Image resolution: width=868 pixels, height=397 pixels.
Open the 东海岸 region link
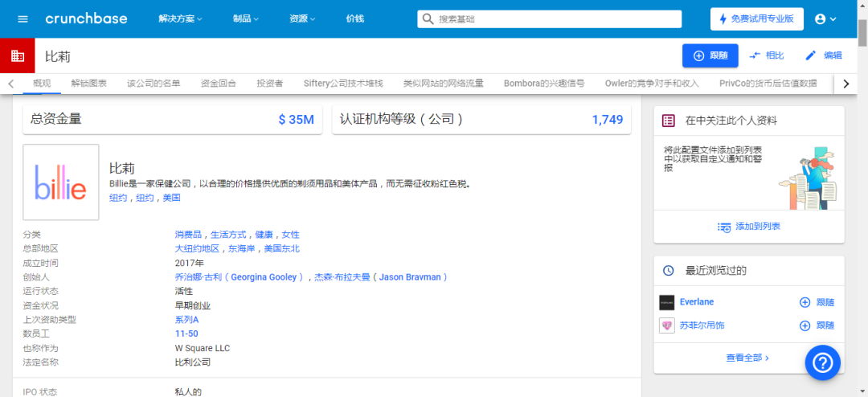241,248
